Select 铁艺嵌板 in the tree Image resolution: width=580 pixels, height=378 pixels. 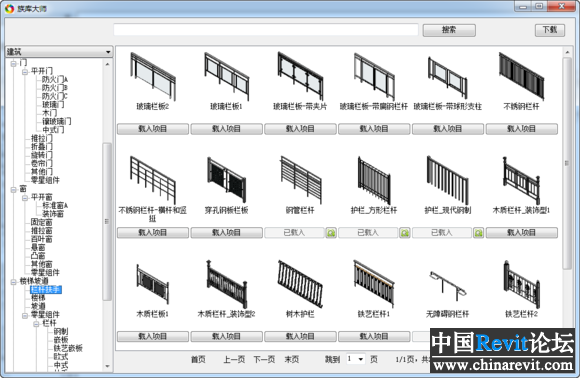68,348
